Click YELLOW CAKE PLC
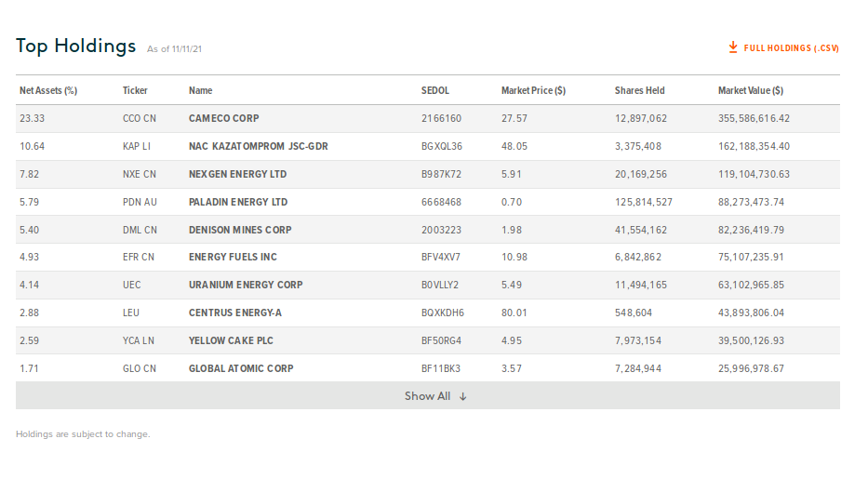868x479 pixels. tap(231, 340)
